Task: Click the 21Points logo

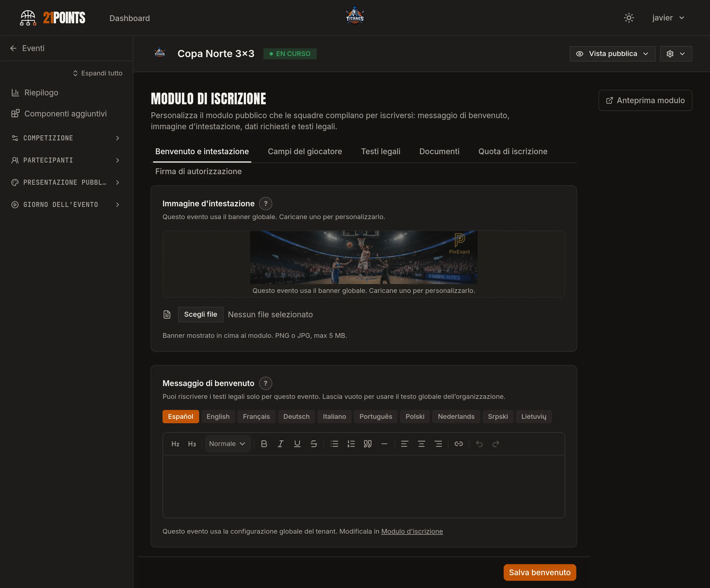Action: (x=52, y=18)
